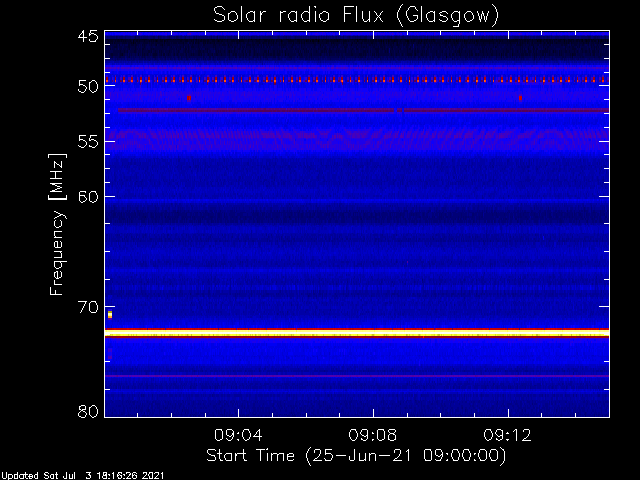
Task: Click the "Solar radio Flux (Glasgow)" plot title
Action: click(356, 15)
